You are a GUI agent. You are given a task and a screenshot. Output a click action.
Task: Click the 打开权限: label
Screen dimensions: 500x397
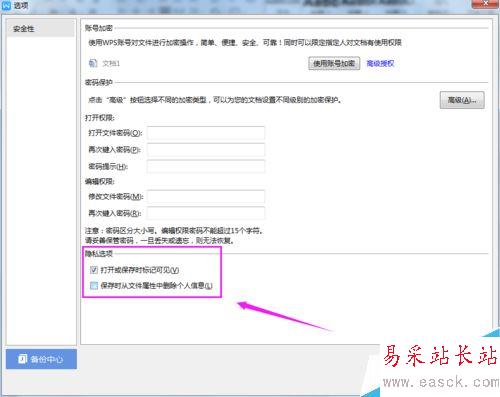[100, 118]
